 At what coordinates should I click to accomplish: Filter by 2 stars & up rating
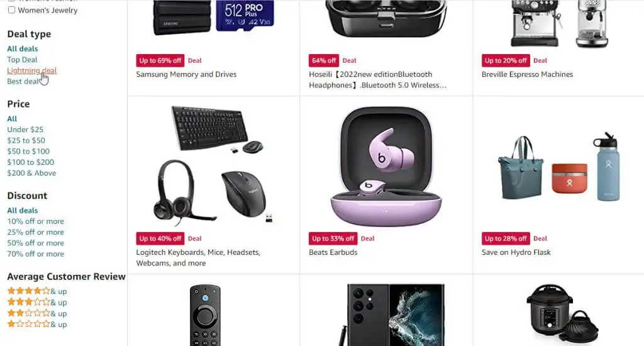pos(37,313)
